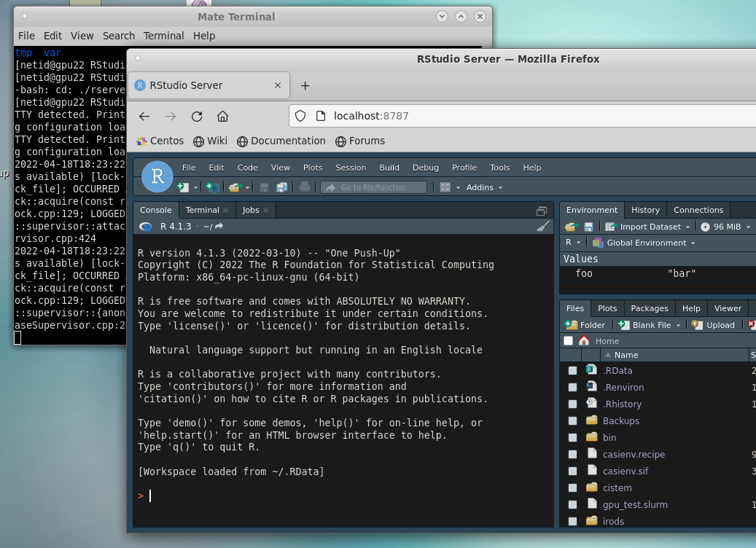Image resolution: width=756 pixels, height=548 pixels.
Task: Click the shield tracking protection icon
Action: pyautogui.click(x=300, y=116)
